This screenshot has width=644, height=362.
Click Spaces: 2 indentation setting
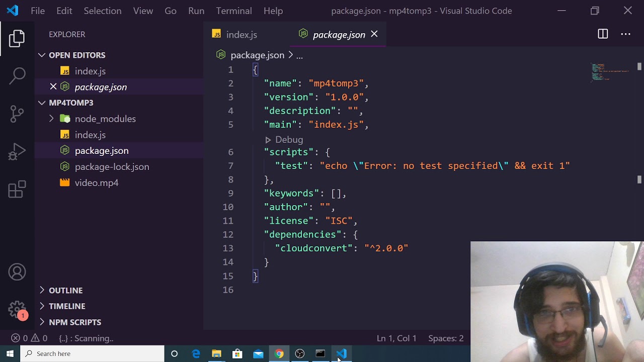[x=445, y=338]
